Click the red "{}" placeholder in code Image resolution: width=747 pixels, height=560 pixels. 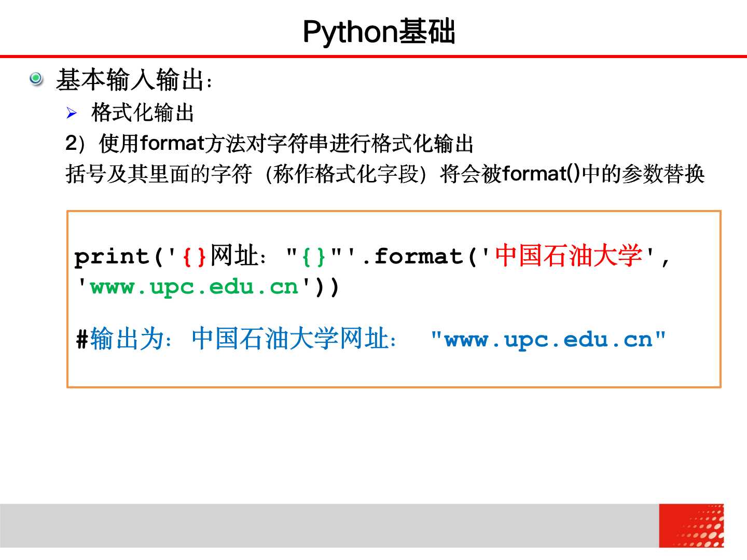click(195, 257)
